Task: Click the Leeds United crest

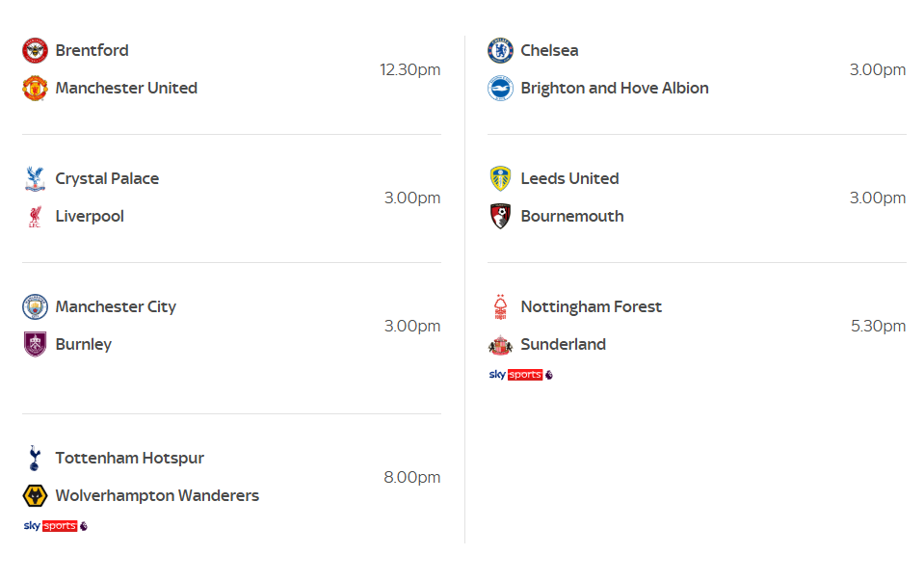Action: click(x=500, y=178)
